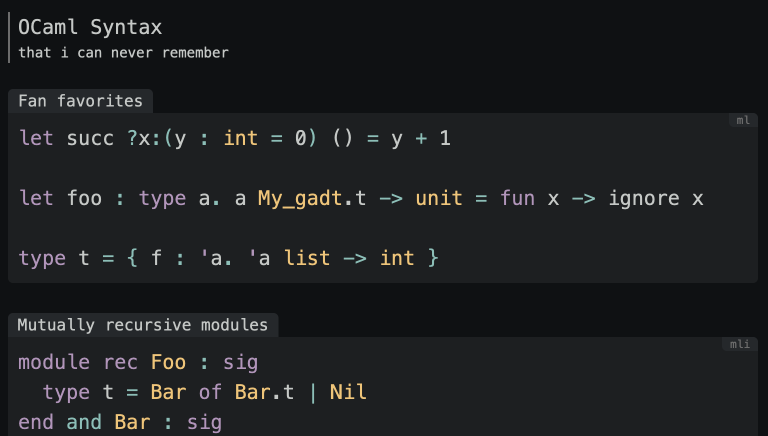Click the "list" type in the record definition
768x436 pixels.
(x=309, y=258)
